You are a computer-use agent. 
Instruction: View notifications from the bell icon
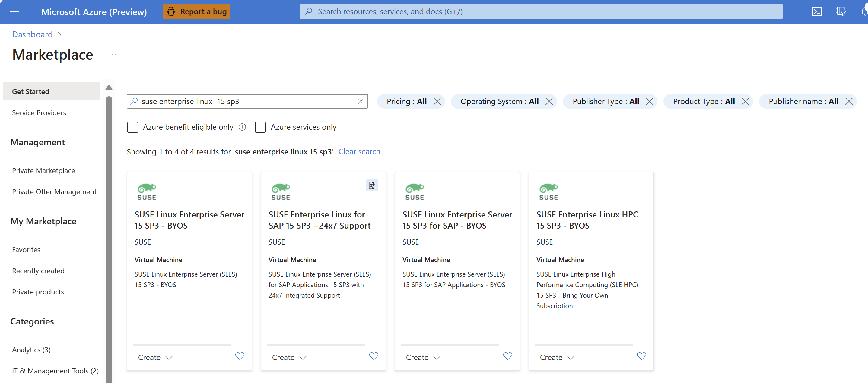[863, 11]
